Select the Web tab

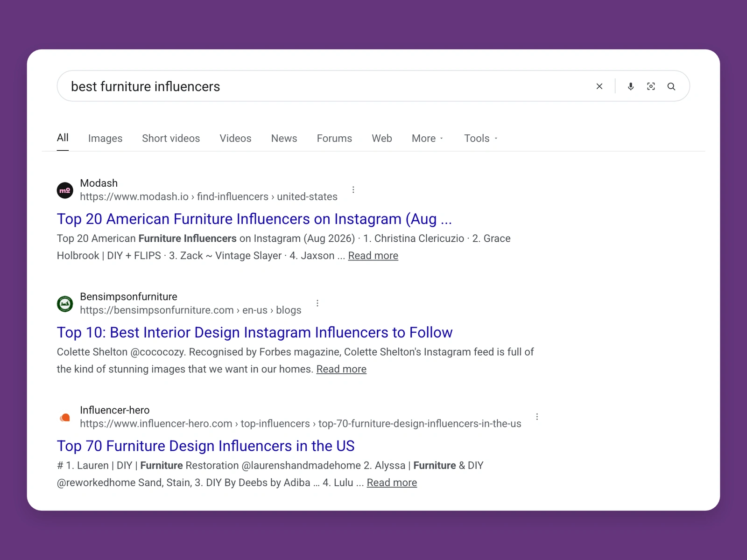[x=382, y=139]
